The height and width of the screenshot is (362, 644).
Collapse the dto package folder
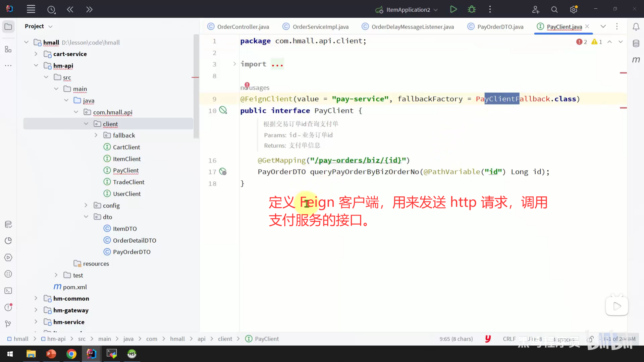86,217
